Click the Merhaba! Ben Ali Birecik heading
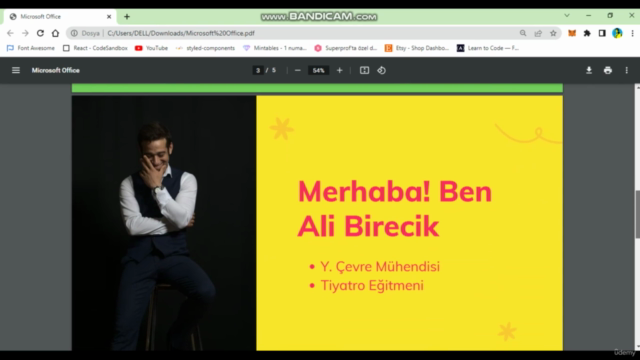The width and height of the screenshot is (640, 360). (x=395, y=209)
